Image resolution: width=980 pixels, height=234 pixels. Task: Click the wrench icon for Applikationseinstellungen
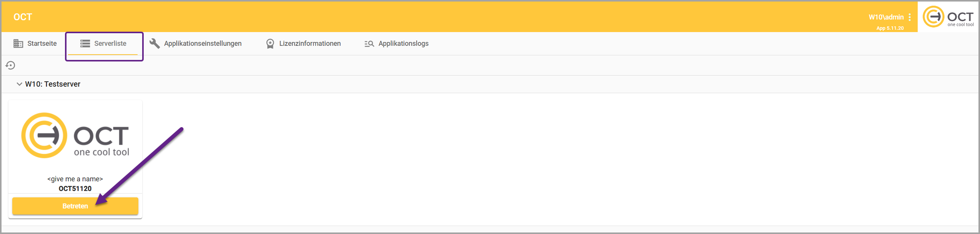[x=154, y=44]
